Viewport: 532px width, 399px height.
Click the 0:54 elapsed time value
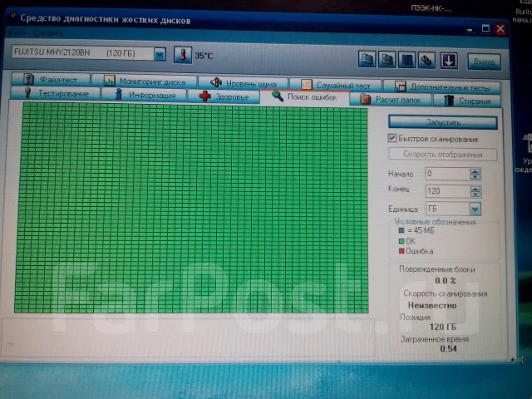pos(448,349)
